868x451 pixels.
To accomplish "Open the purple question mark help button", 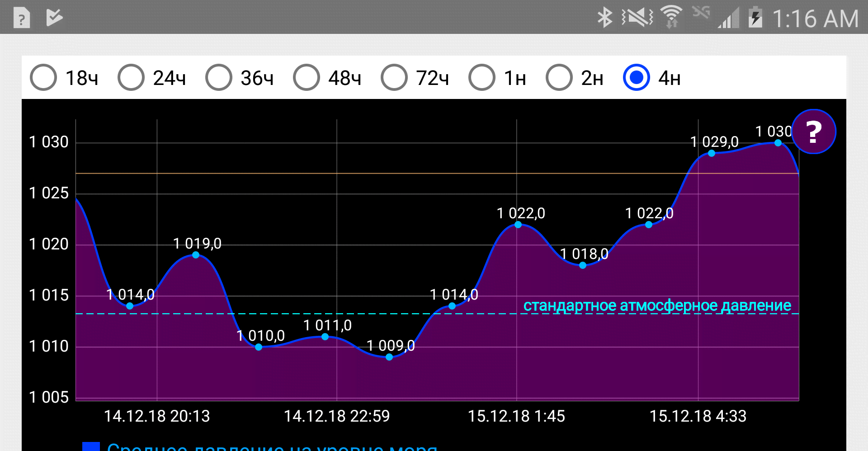I will pyautogui.click(x=814, y=132).
